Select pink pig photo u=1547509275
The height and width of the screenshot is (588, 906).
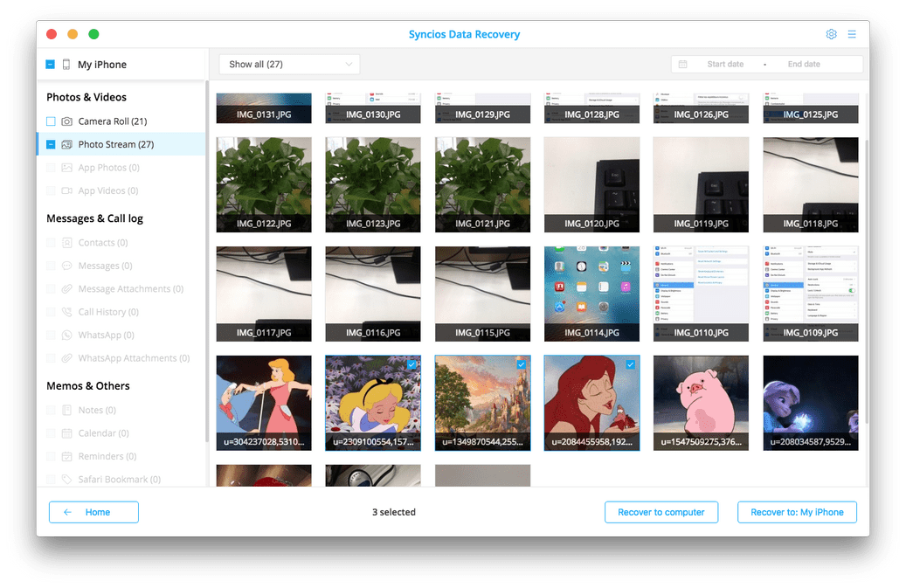(701, 403)
